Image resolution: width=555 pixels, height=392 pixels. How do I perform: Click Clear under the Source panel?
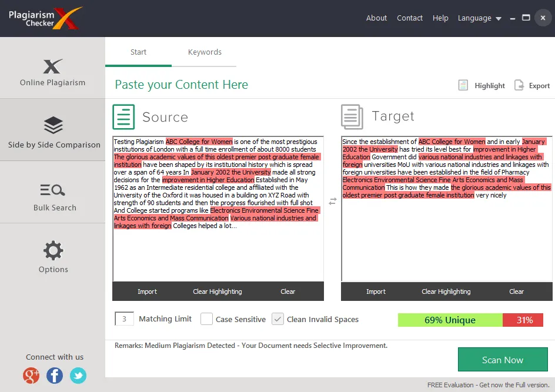[x=287, y=292]
